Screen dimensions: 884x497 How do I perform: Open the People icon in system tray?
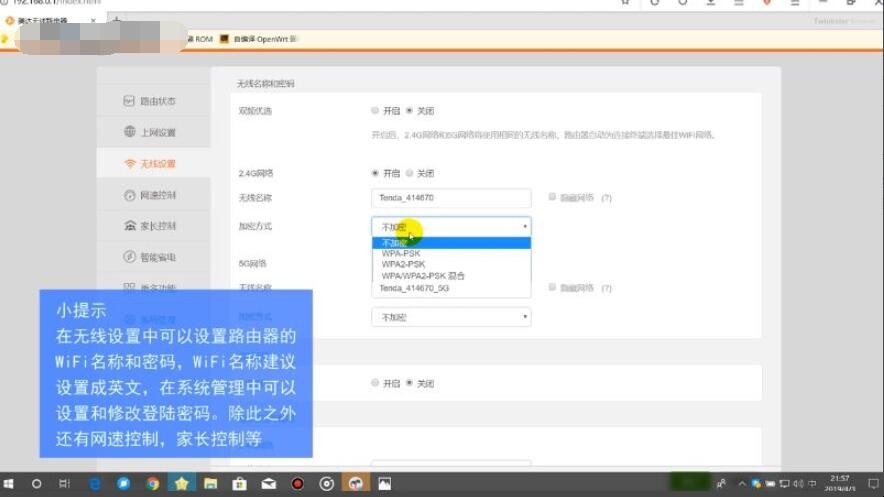coord(721,483)
